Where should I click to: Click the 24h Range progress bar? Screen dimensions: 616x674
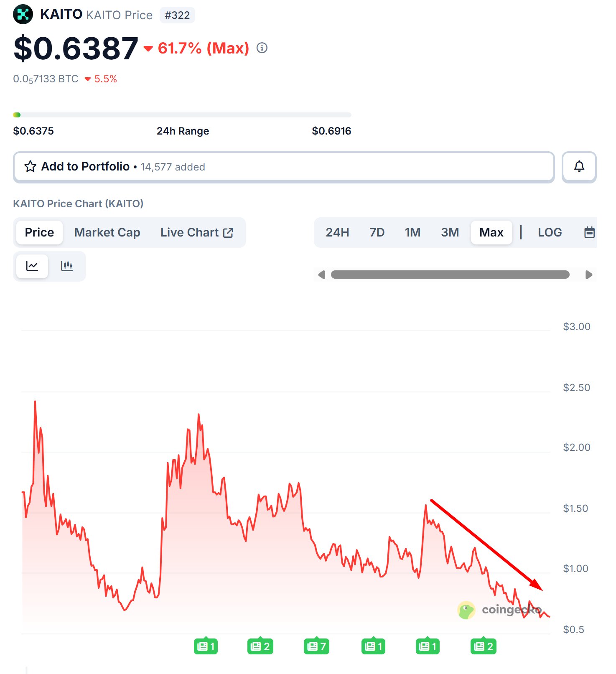(182, 115)
